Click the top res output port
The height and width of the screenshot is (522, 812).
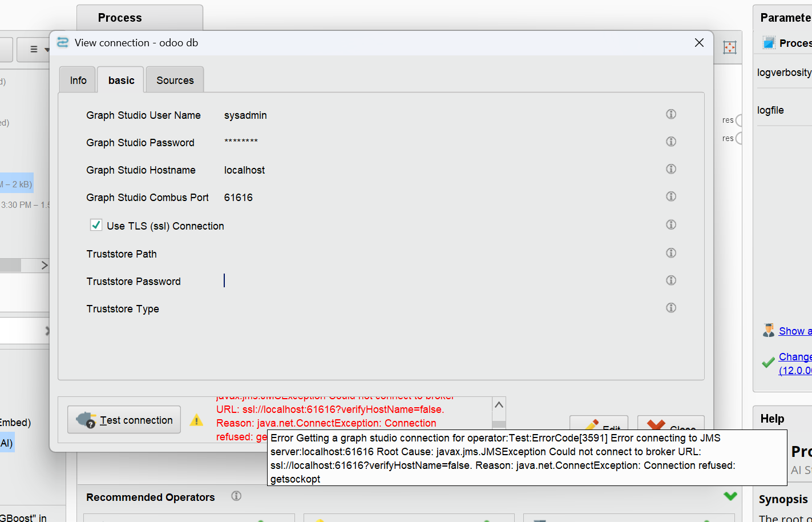[740, 120]
